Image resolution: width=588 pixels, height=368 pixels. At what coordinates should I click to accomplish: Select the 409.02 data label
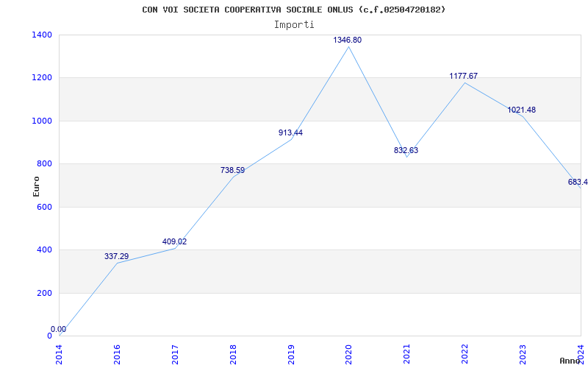click(174, 242)
